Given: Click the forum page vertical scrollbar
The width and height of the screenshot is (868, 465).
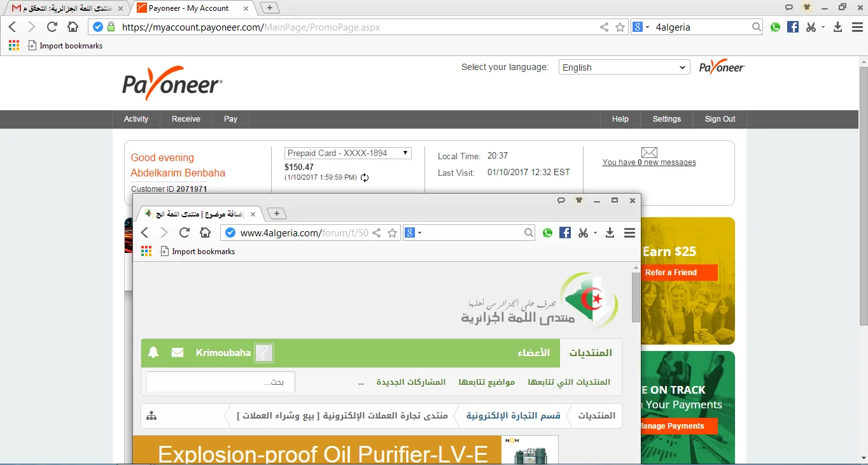Looking at the screenshot, I should [x=636, y=297].
